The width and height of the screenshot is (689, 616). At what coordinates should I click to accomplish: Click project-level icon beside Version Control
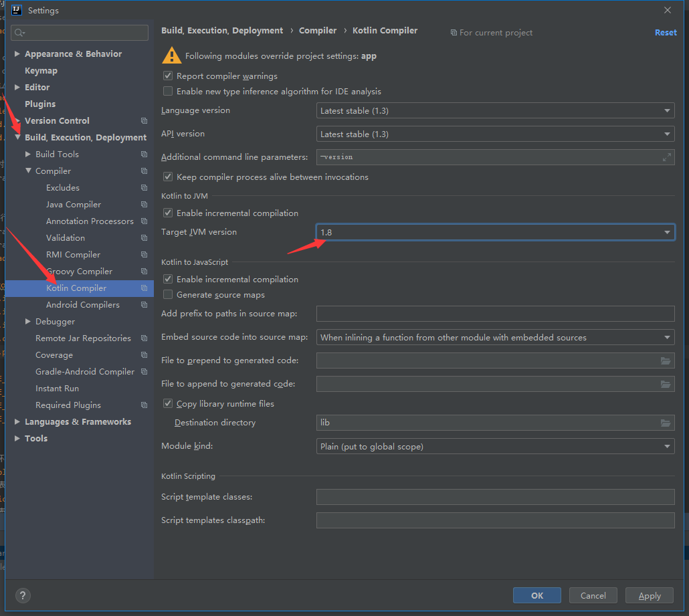pyautogui.click(x=144, y=121)
